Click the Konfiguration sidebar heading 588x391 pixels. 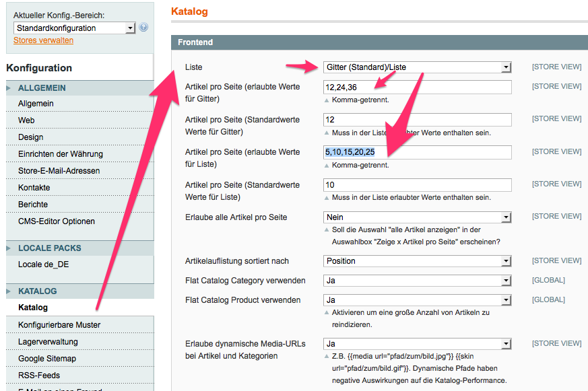[x=39, y=68]
